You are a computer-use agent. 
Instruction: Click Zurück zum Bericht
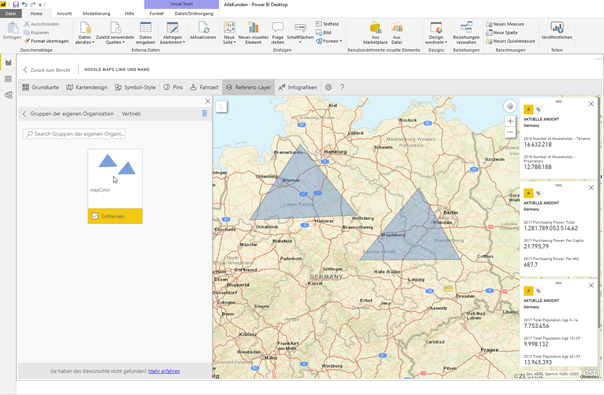click(x=47, y=70)
